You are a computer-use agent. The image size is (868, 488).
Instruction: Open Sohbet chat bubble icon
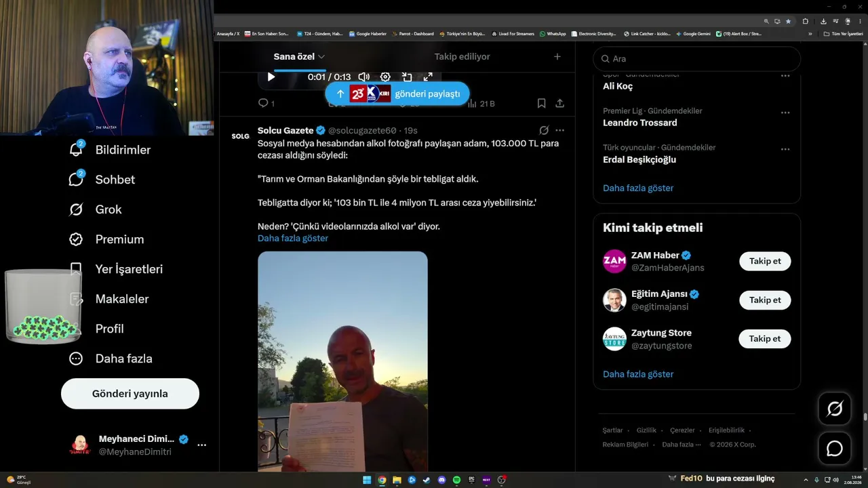(x=76, y=180)
